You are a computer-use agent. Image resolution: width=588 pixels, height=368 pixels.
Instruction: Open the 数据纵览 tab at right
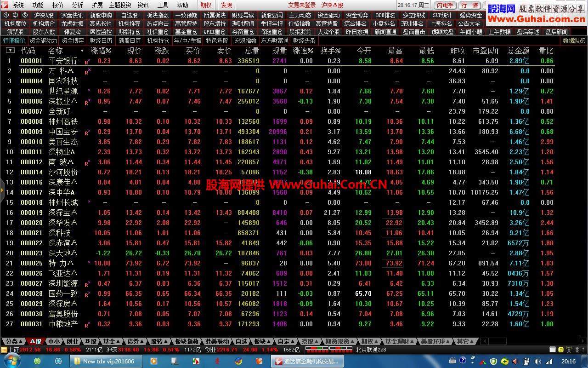574,40
